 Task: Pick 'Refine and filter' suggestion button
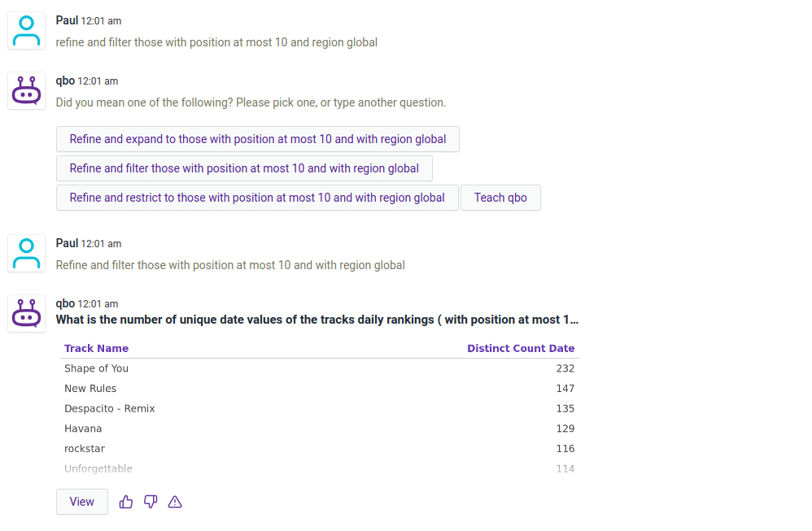[x=244, y=168]
